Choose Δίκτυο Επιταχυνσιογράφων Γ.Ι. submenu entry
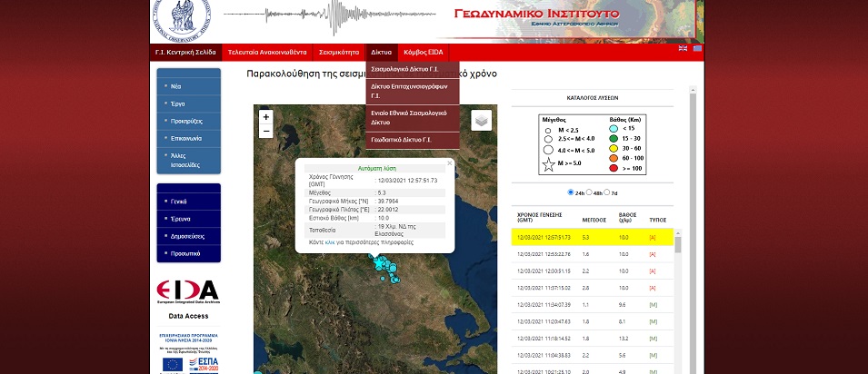 pos(413,92)
